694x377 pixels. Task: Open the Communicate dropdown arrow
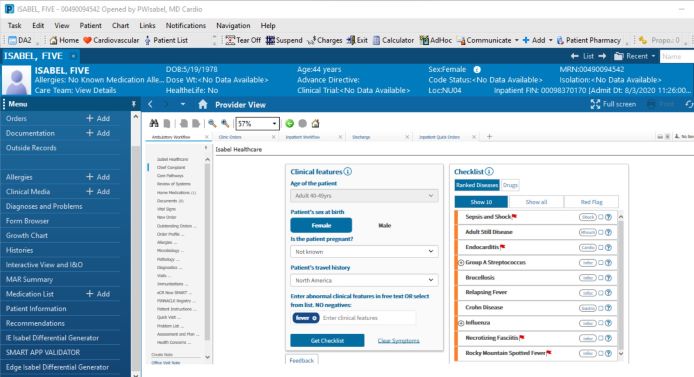point(517,40)
